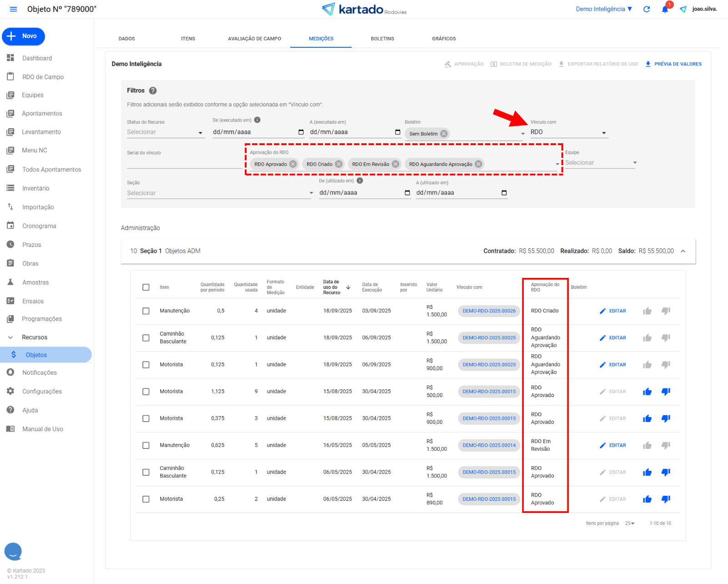Click thumbs down on last Motorista row
The image size is (728, 584).
[666, 499]
